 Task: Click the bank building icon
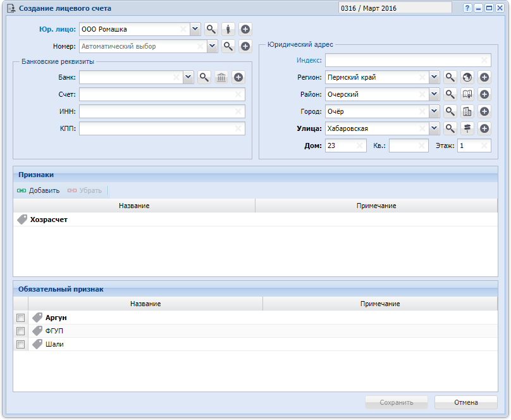221,77
